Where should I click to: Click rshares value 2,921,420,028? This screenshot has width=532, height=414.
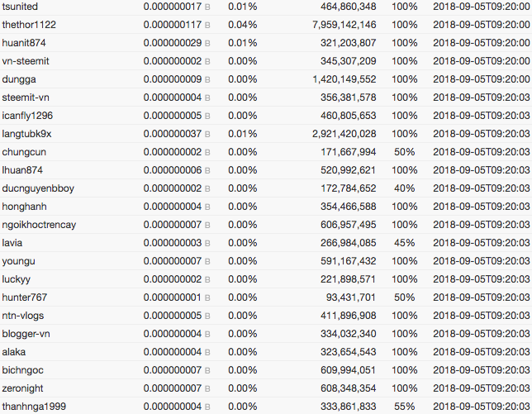344,134
